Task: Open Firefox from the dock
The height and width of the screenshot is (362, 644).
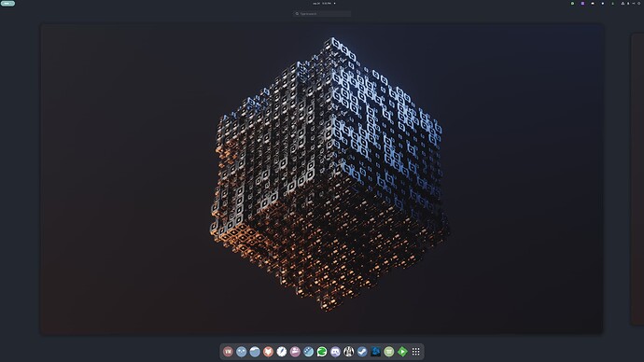Action: click(268, 352)
